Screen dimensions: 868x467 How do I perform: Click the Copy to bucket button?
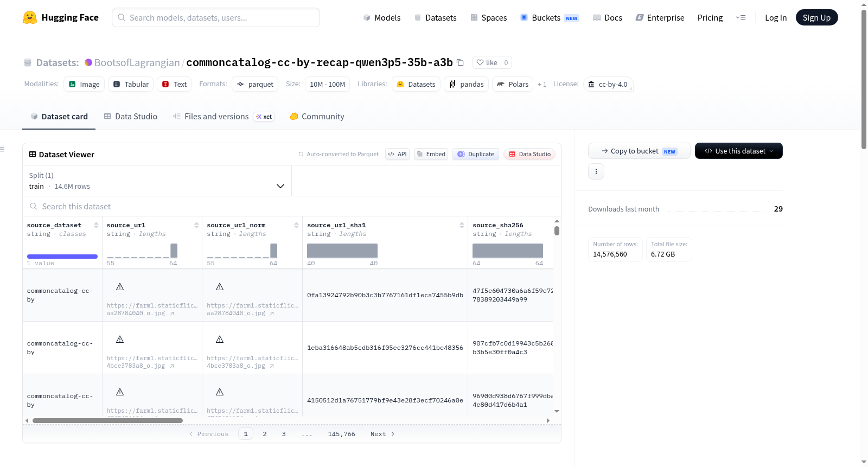[x=639, y=151]
